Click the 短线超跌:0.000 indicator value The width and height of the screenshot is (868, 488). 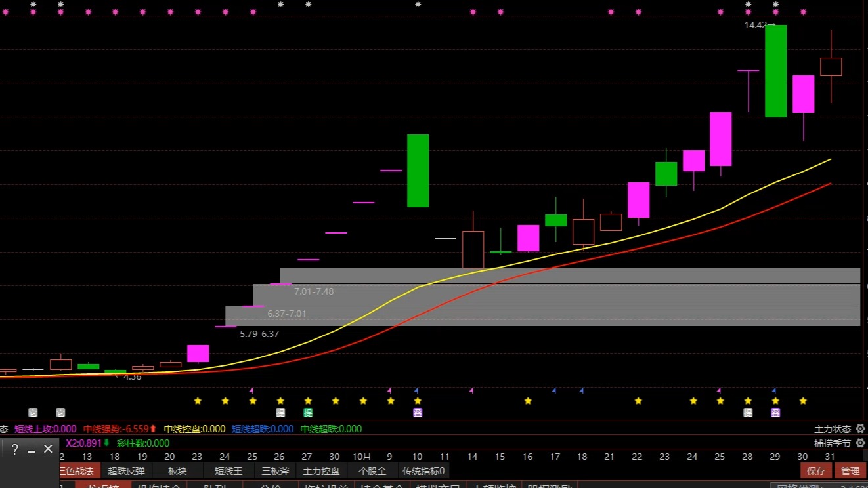[x=263, y=429]
